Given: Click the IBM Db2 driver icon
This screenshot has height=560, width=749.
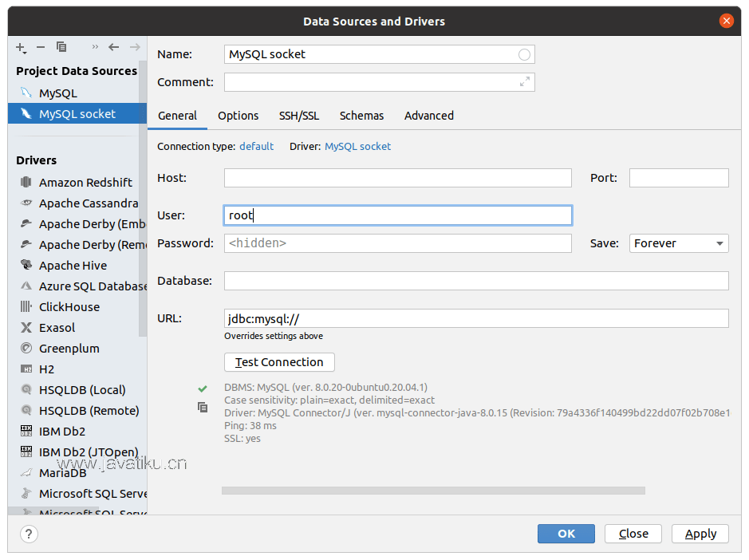Looking at the screenshot, I should click(x=26, y=431).
